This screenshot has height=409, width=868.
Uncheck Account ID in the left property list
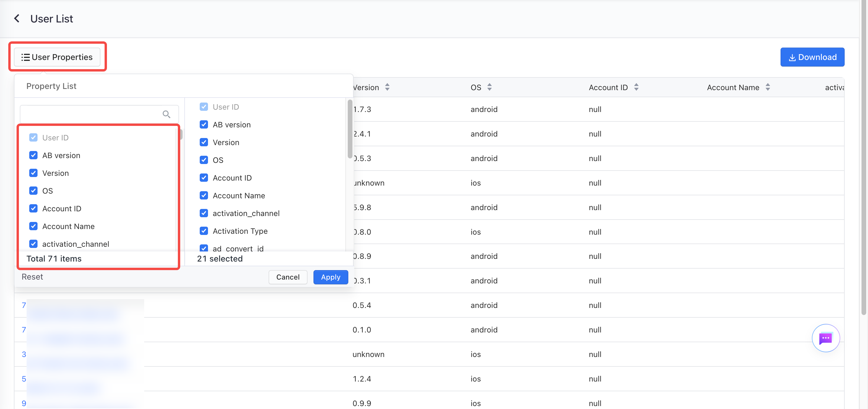(x=33, y=208)
